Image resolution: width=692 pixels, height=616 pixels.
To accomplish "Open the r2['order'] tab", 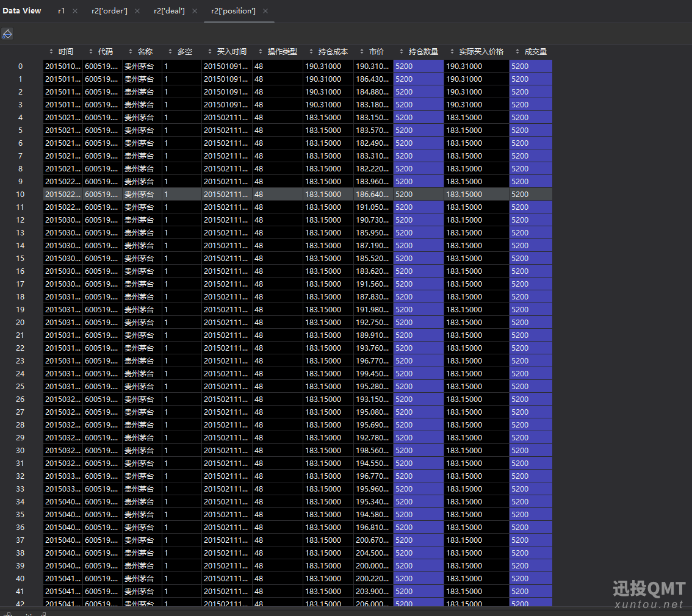I will click(x=109, y=11).
